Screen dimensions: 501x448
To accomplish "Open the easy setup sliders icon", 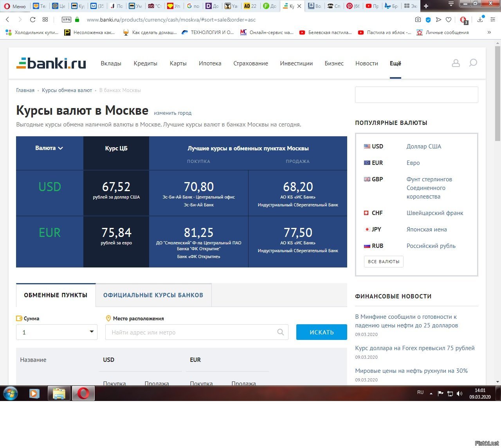I will [492, 20].
